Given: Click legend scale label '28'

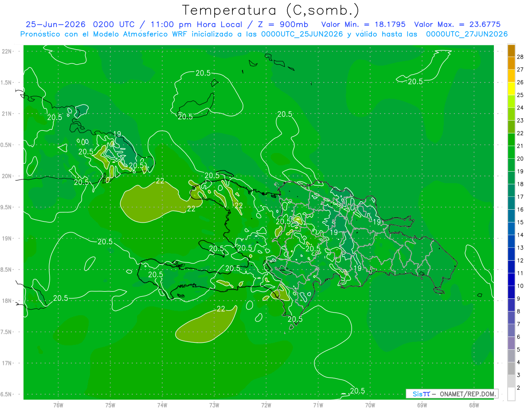Looking at the screenshot, I should (520, 56).
